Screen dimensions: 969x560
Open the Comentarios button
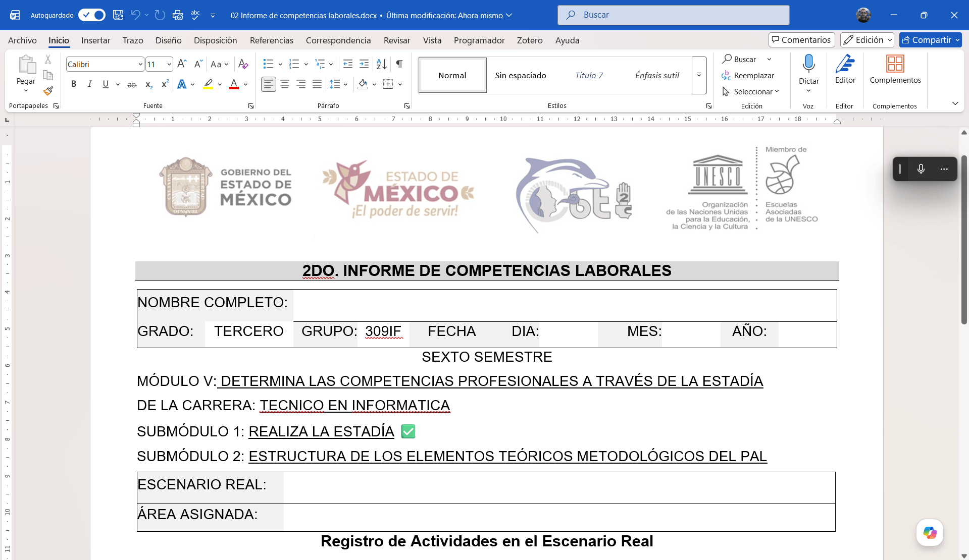coord(801,40)
